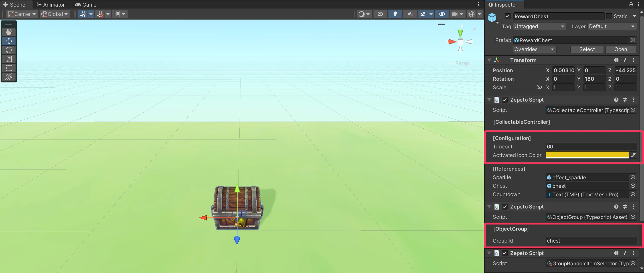
Task: Open the prefab Overrides dropdown
Action: pos(534,49)
